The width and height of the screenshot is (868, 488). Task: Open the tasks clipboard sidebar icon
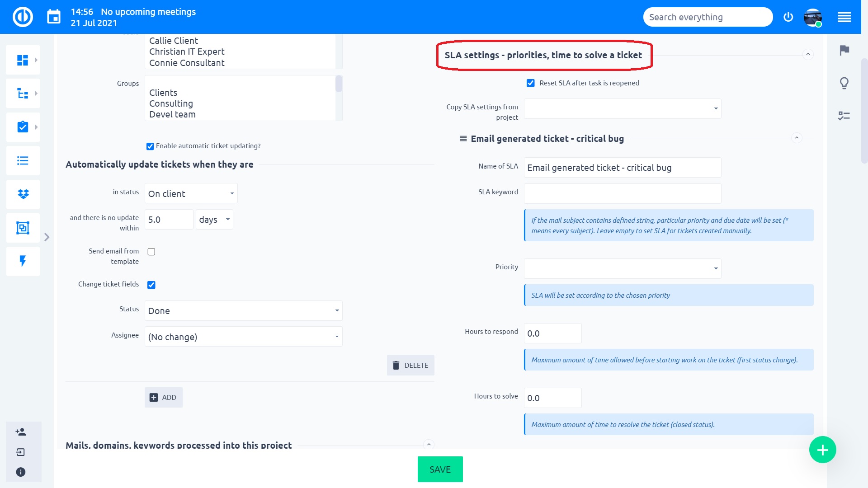(x=23, y=127)
